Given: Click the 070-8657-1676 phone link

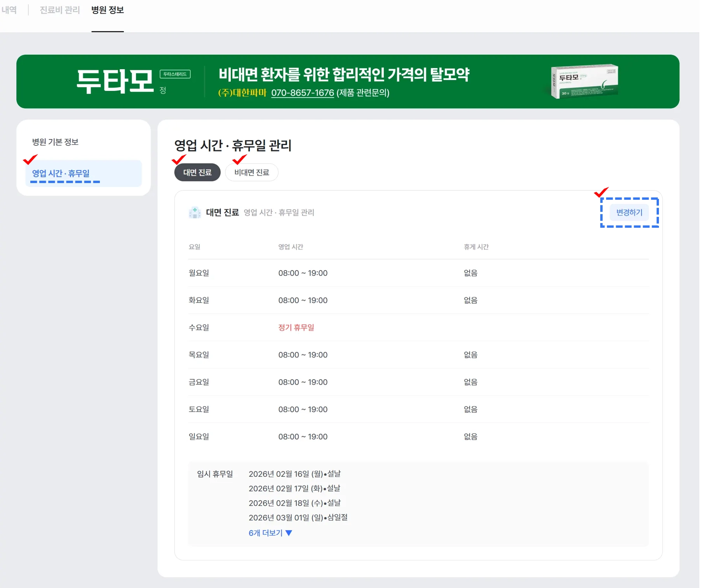Looking at the screenshot, I should [x=302, y=93].
